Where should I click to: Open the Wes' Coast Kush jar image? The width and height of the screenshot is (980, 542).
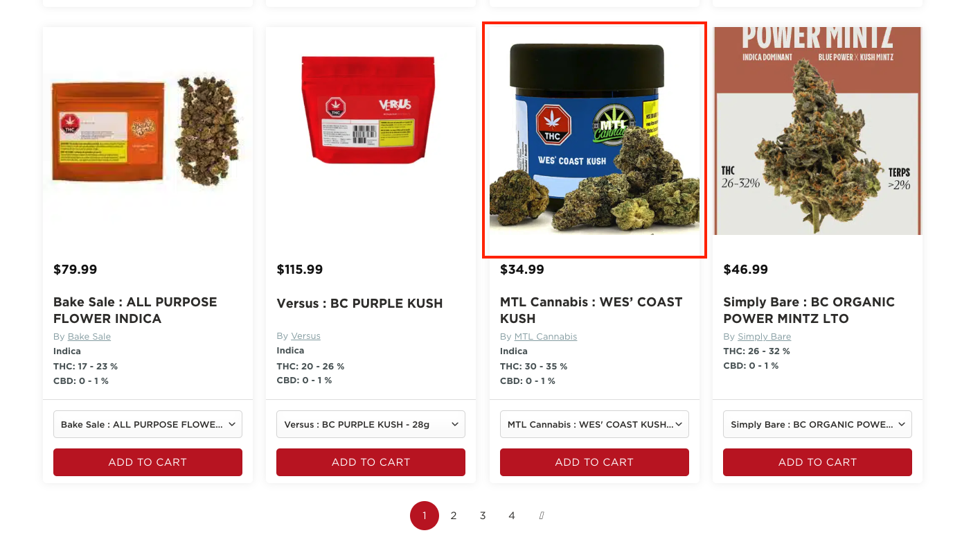coord(594,140)
